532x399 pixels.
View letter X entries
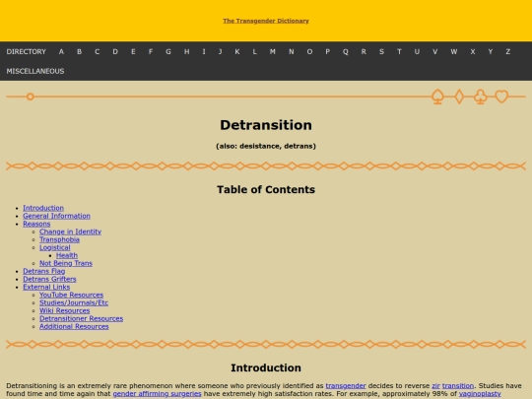click(x=473, y=51)
